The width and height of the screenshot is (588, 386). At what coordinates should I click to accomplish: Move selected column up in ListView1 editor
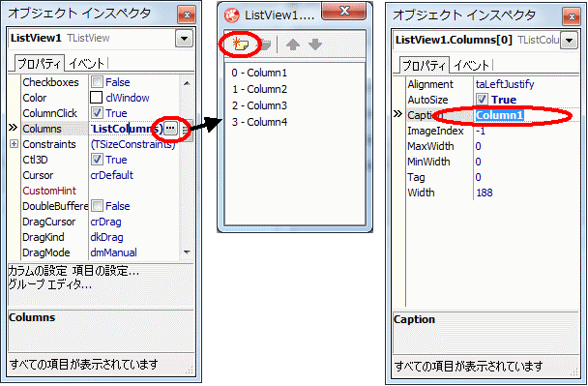[292, 45]
